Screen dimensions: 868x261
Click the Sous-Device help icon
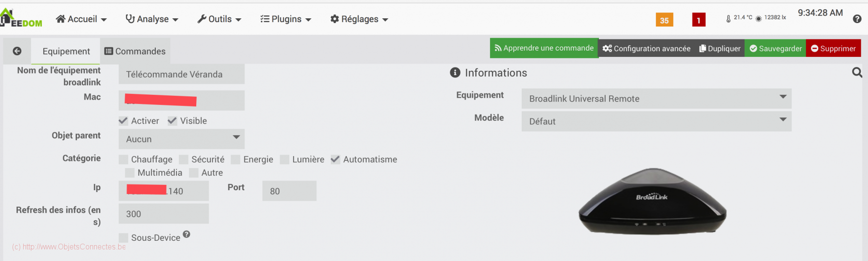(187, 234)
